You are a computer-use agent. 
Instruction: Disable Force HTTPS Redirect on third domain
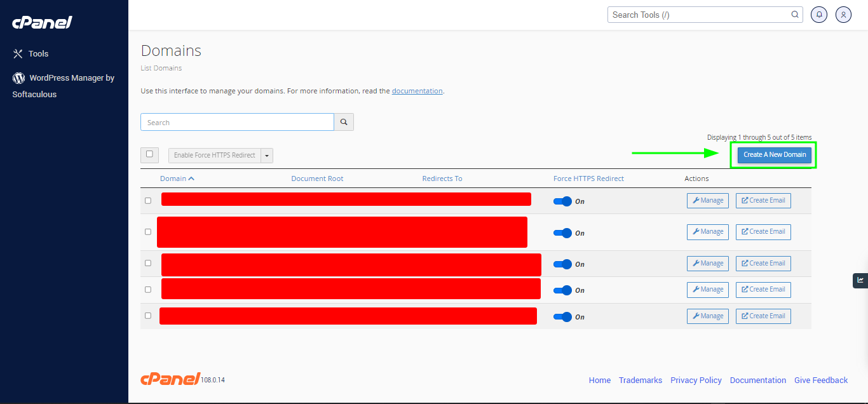point(562,264)
